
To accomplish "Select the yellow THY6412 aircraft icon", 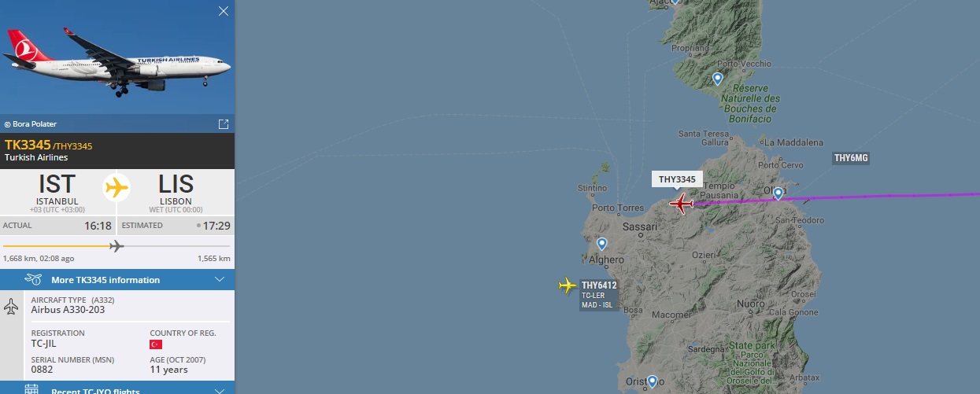I will (x=568, y=285).
